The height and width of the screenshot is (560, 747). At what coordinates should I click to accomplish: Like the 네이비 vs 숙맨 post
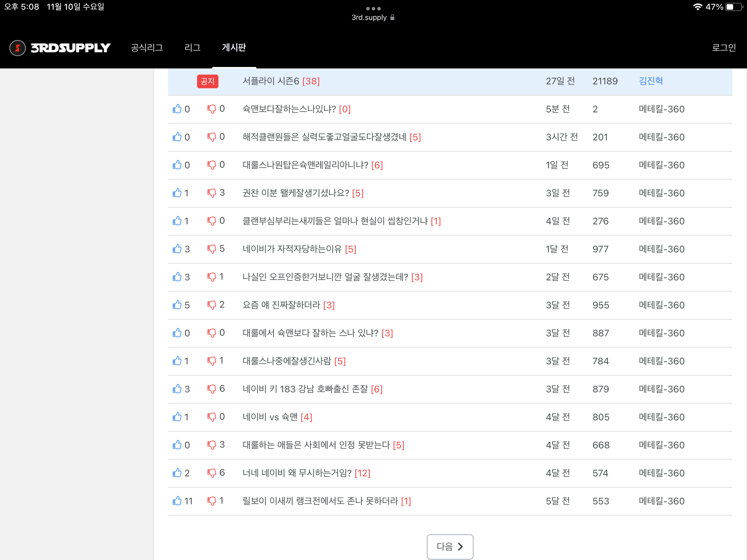[x=177, y=417]
